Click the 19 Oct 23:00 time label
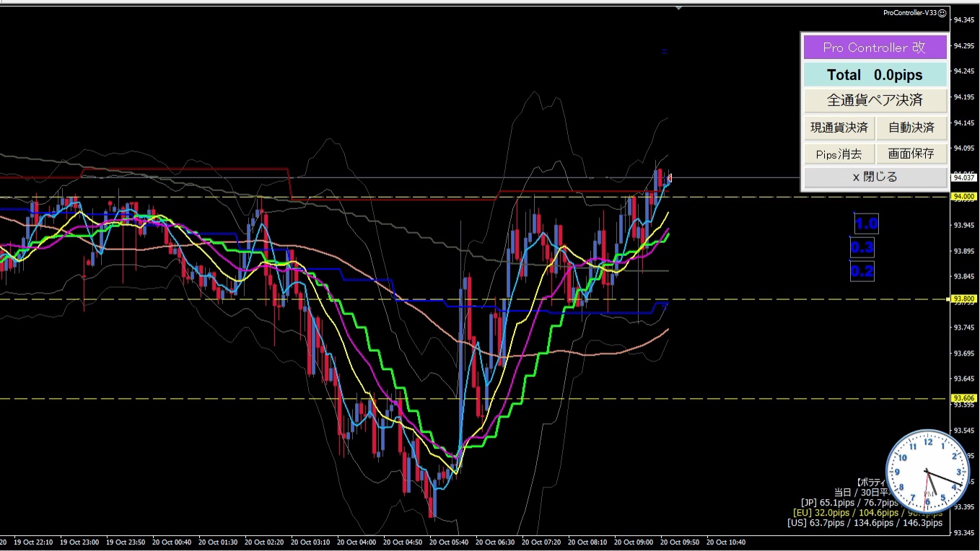Image resolution: width=980 pixels, height=551 pixels. (79, 542)
